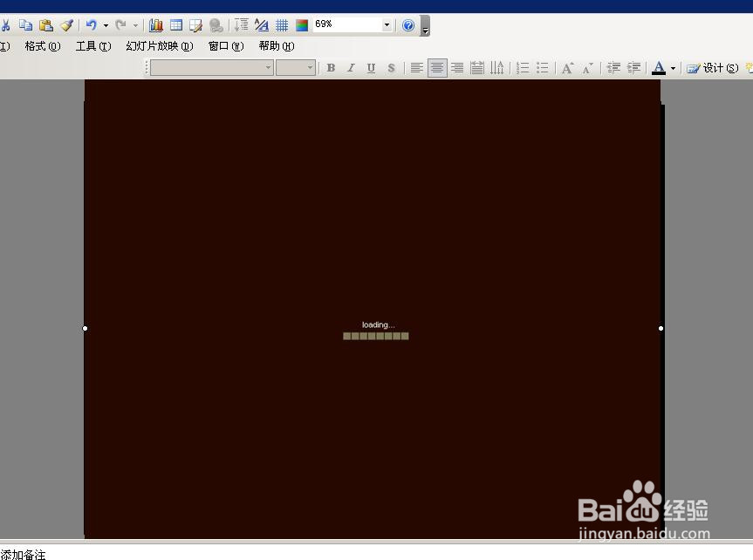This screenshot has width=753, height=560.
Task: Open the 格式(O) menu
Action: [42, 46]
